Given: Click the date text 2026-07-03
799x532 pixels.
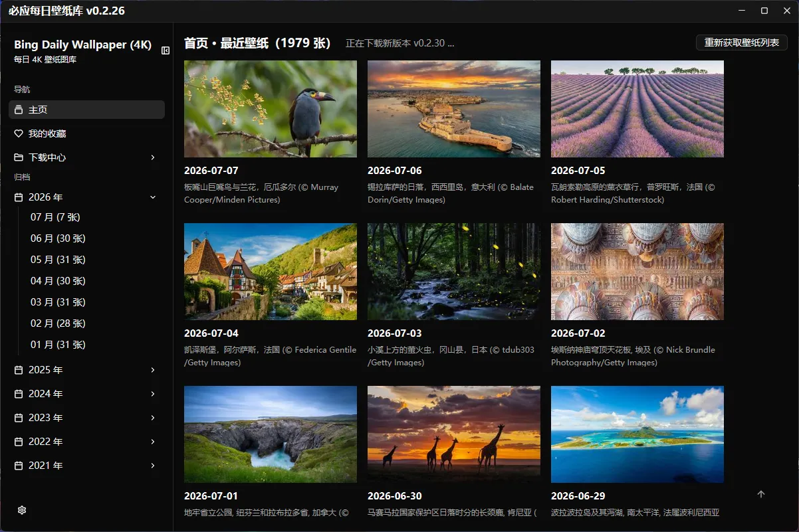Looking at the screenshot, I should tap(395, 333).
